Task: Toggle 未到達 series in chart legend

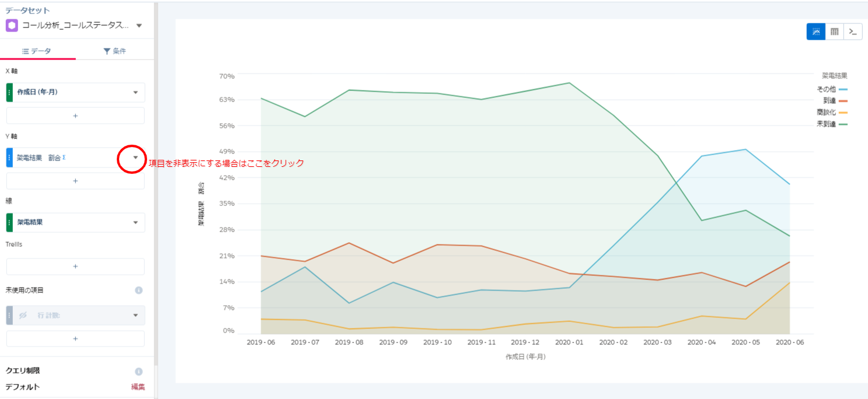Action: [831, 124]
